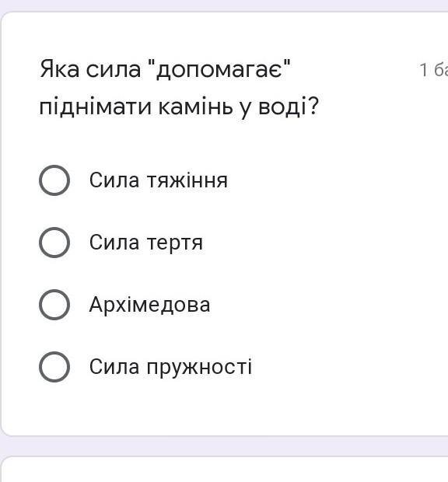This screenshot has width=448, height=482.
Task: Click the next question card at the bottom
Action: [225, 470]
